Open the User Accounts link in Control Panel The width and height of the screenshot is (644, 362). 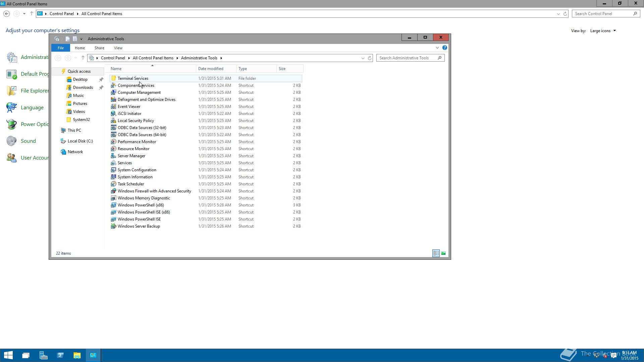35,158
